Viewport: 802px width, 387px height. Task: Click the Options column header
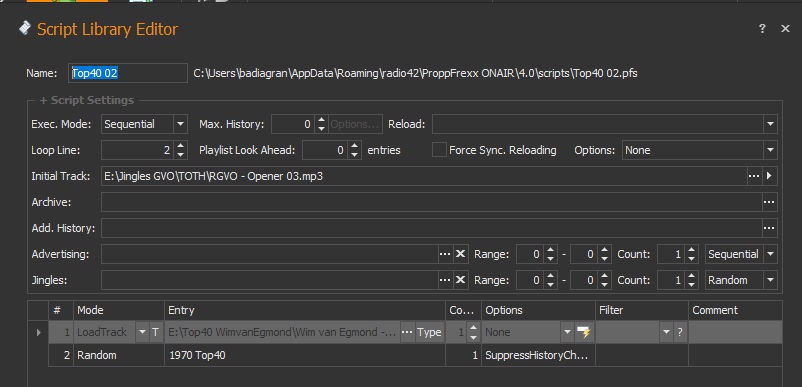coord(538,310)
